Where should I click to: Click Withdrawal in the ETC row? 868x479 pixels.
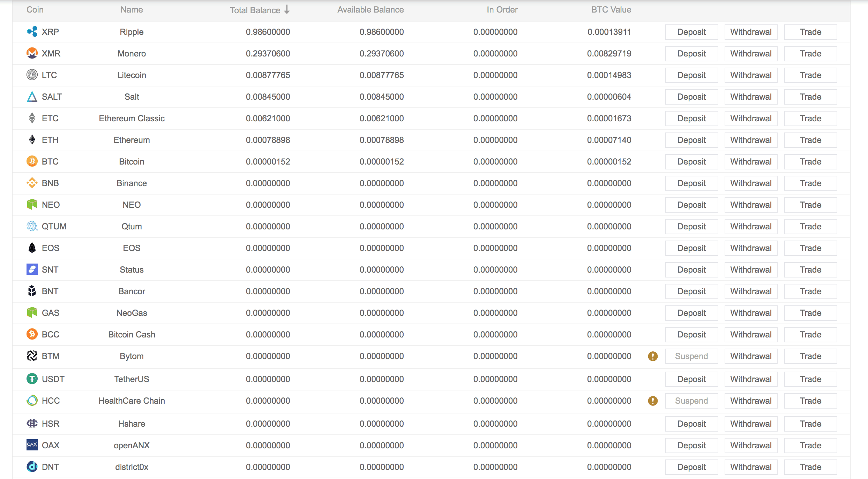point(751,119)
